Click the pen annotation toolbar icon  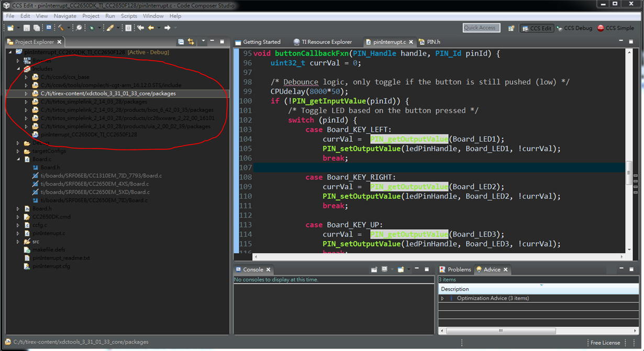click(x=110, y=28)
